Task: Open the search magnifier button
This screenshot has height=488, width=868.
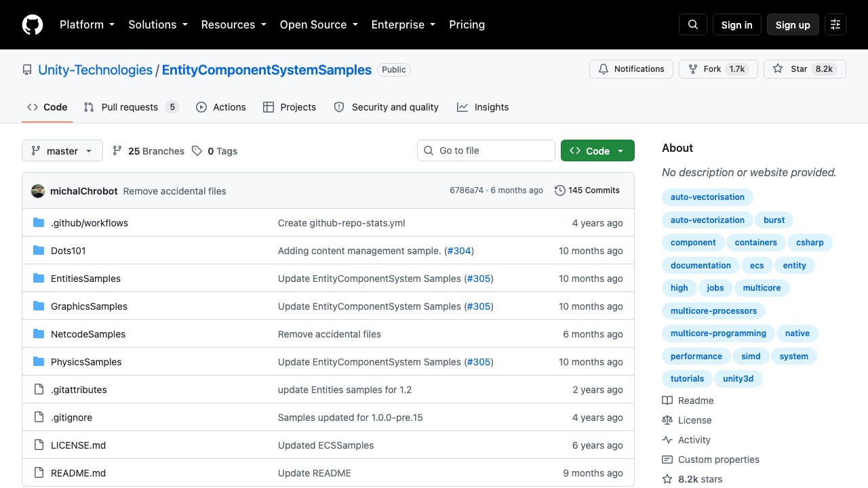Action: pos(693,24)
